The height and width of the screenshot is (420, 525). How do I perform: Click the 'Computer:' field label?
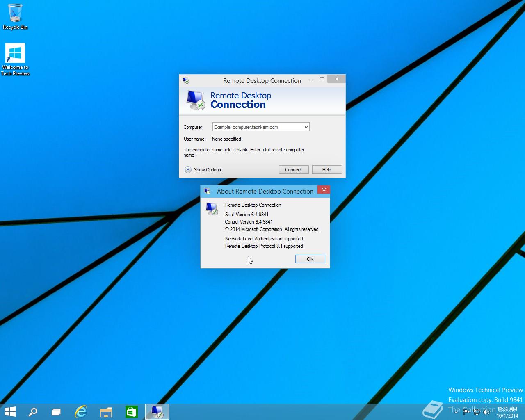tap(193, 127)
